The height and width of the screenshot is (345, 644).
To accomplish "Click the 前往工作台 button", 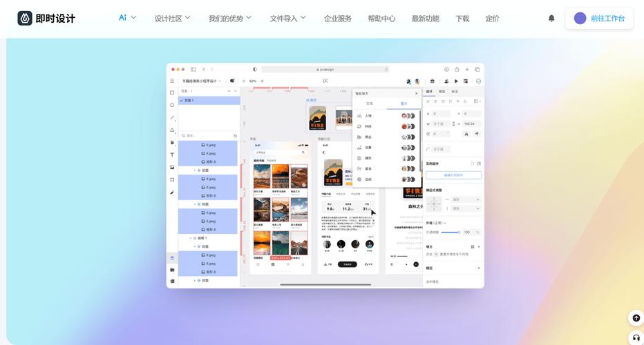I will coord(599,19).
